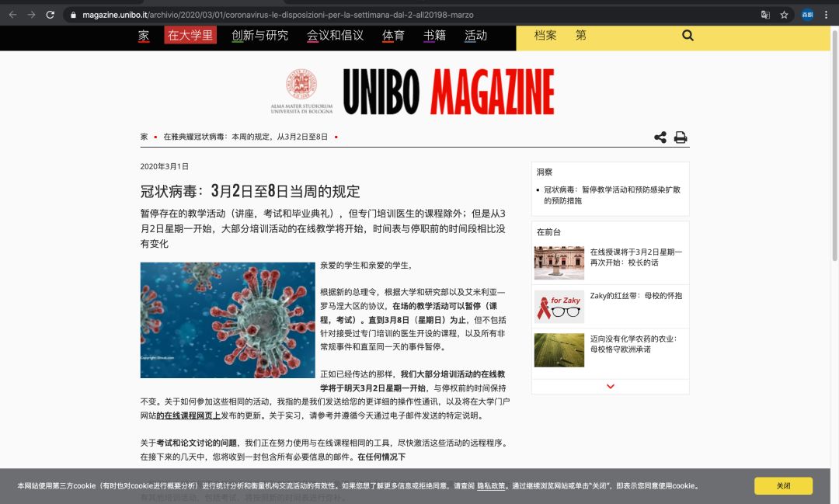Image resolution: width=839 pixels, height=504 pixels.
Task: Dismiss cookie banner with 关闭 button
Action: [783, 486]
